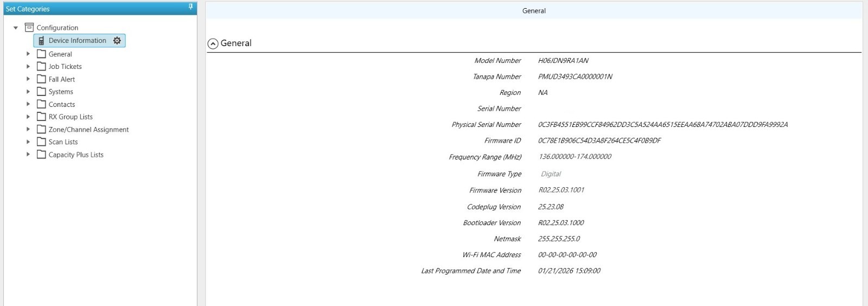868x306 pixels.
Task: Click the Systems folder icon
Action: [x=41, y=92]
